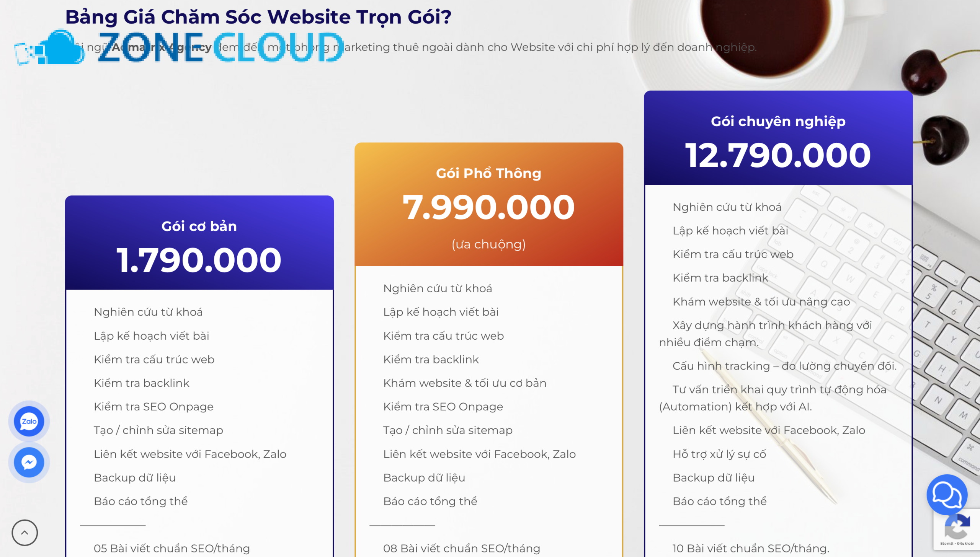980x557 pixels.
Task: Click '10 Bài viết chuẩn SEO/tháng' item
Action: [x=751, y=548]
